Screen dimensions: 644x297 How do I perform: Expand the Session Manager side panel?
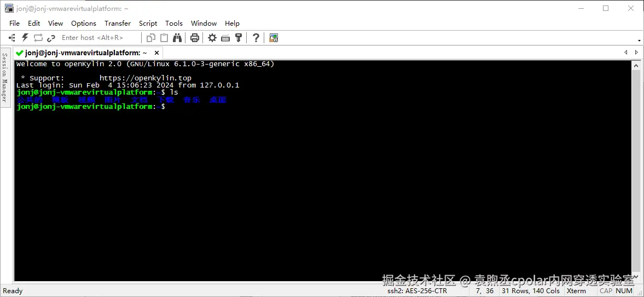click(5, 77)
